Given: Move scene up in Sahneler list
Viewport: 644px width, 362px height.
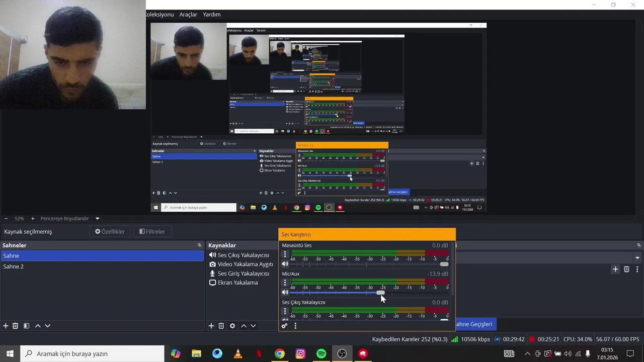Looking at the screenshot, I should 38,326.
